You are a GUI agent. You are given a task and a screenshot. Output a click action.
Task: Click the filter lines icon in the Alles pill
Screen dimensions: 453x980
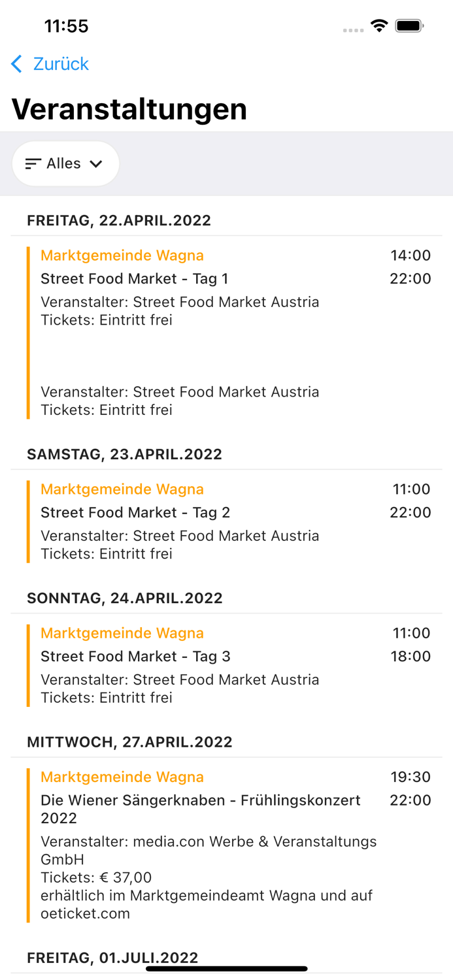click(x=33, y=164)
